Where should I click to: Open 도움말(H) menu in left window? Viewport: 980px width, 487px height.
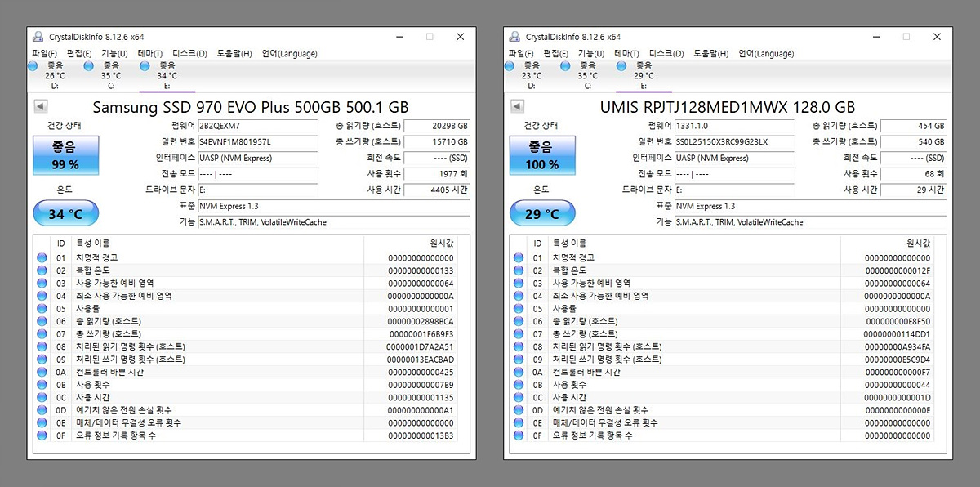[234, 54]
